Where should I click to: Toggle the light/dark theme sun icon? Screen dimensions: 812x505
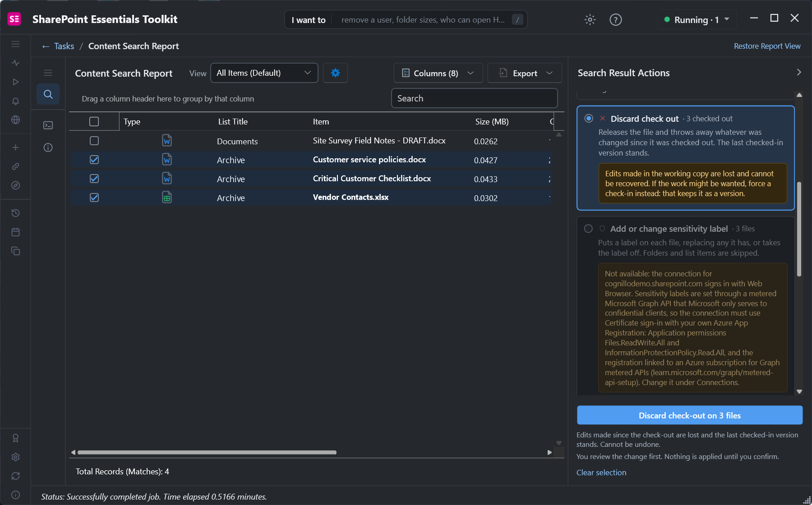tap(590, 19)
